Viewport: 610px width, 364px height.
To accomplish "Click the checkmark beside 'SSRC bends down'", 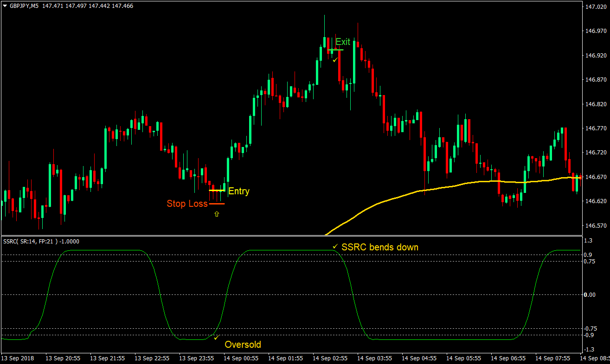I will [335, 247].
